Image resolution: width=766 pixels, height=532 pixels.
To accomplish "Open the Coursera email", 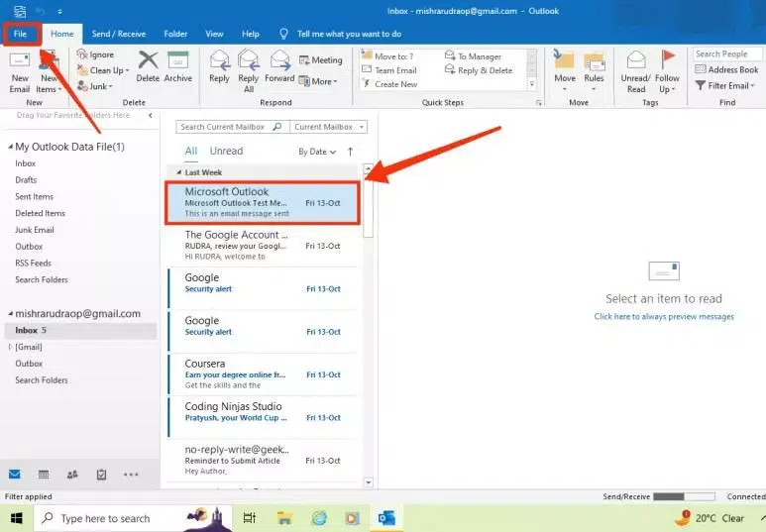I will 263,374.
